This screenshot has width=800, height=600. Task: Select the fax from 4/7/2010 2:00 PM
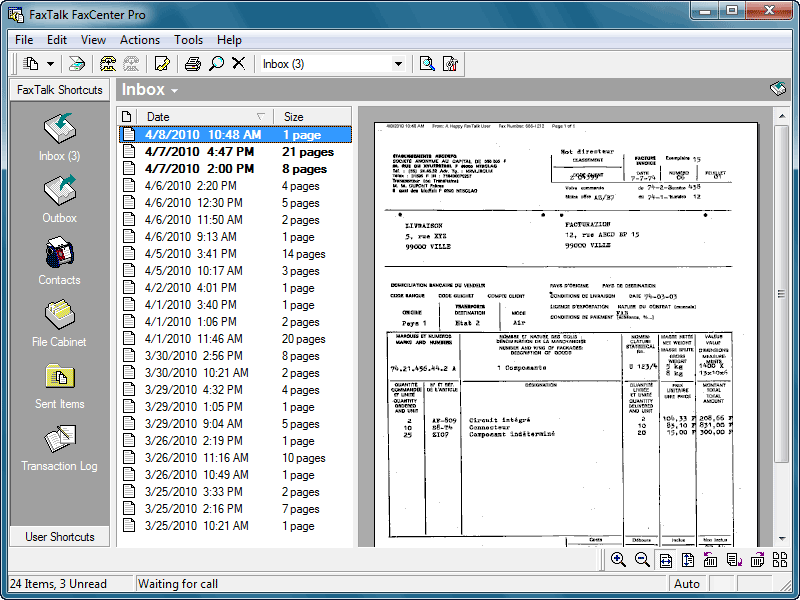[x=235, y=169]
